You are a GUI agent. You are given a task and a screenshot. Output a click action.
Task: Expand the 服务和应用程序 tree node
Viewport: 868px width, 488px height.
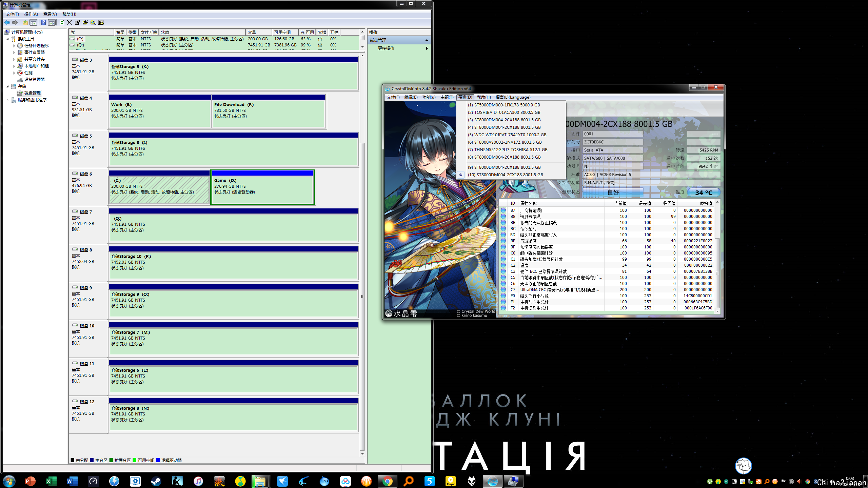point(7,100)
